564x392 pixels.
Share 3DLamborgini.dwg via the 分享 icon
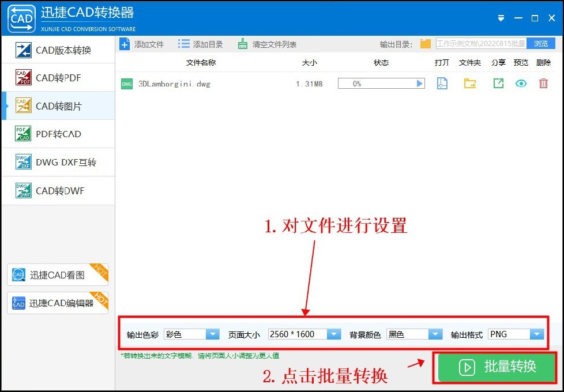pyautogui.click(x=498, y=83)
